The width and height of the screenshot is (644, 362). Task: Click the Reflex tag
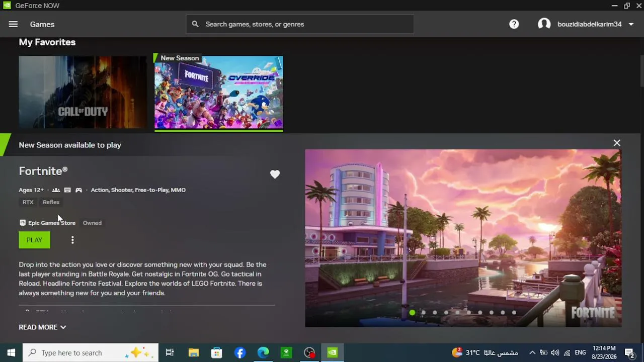click(51, 202)
